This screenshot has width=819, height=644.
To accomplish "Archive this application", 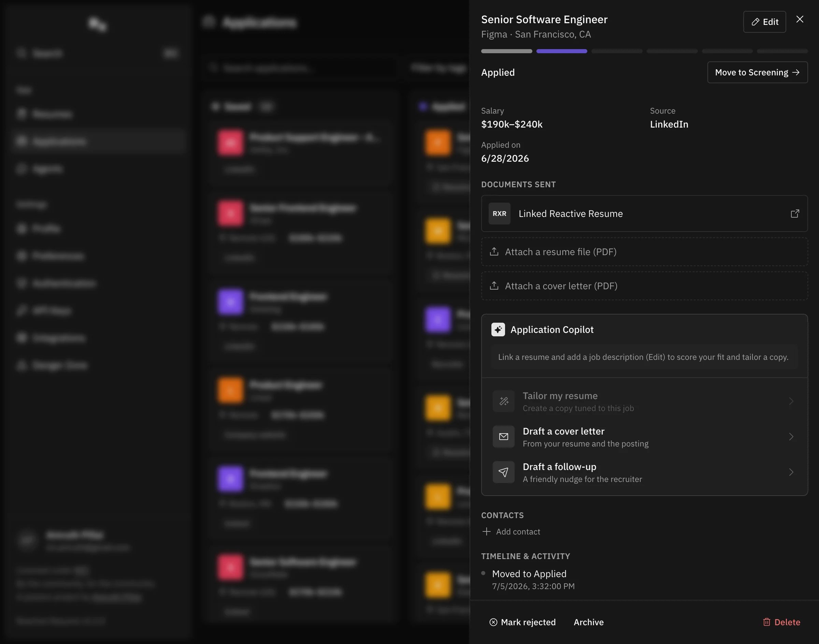I will pyautogui.click(x=589, y=622).
